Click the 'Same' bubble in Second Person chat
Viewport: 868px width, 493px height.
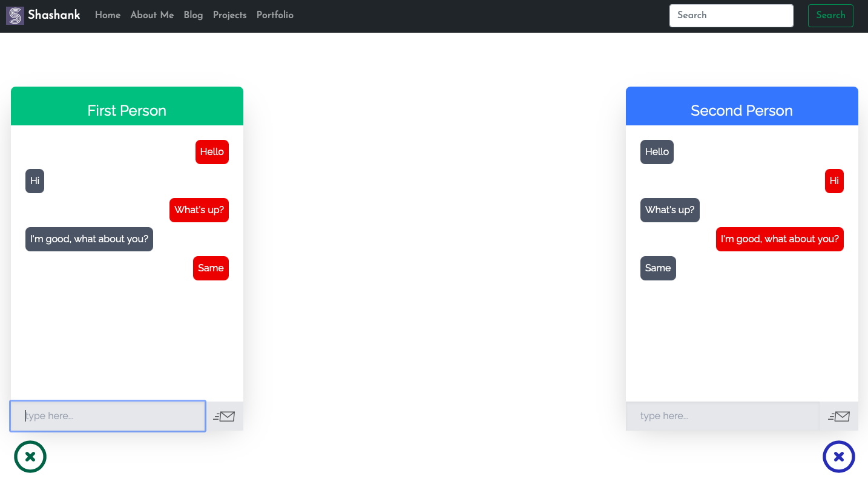(658, 268)
